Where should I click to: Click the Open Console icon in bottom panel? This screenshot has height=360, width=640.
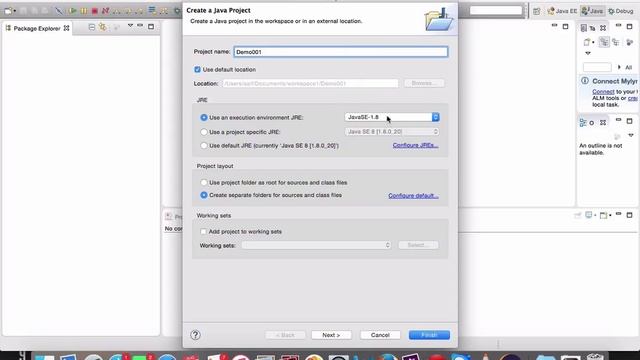click(x=603, y=215)
